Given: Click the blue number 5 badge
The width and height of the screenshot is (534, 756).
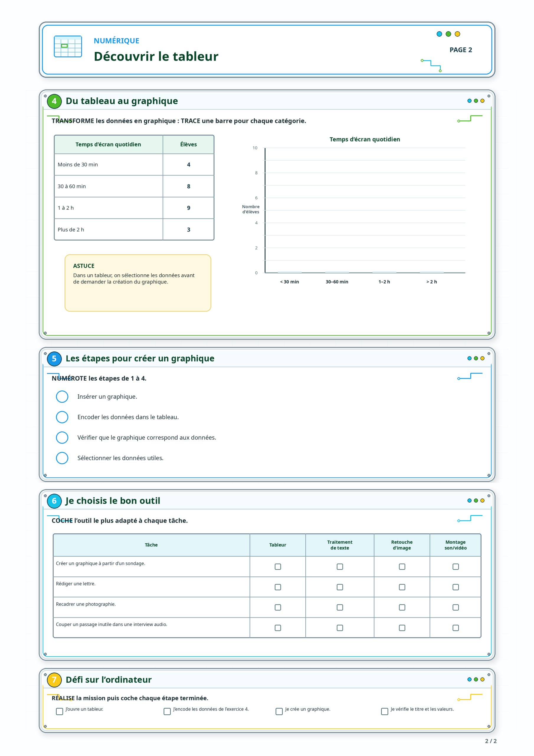Looking at the screenshot, I should (54, 359).
